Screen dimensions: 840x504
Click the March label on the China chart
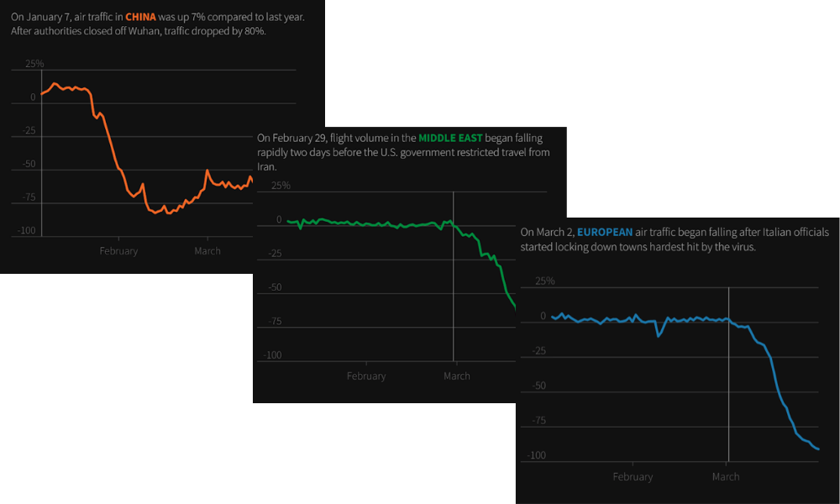[x=207, y=251]
